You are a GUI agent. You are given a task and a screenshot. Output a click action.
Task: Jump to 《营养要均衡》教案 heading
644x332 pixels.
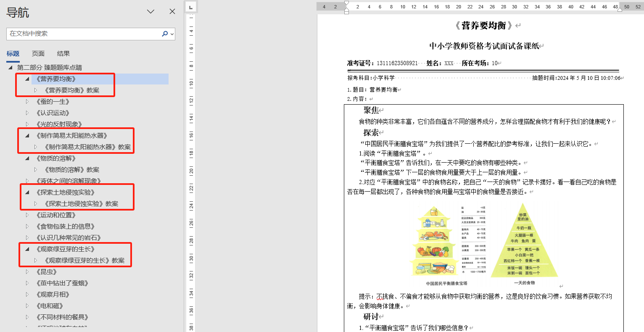tap(72, 90)
